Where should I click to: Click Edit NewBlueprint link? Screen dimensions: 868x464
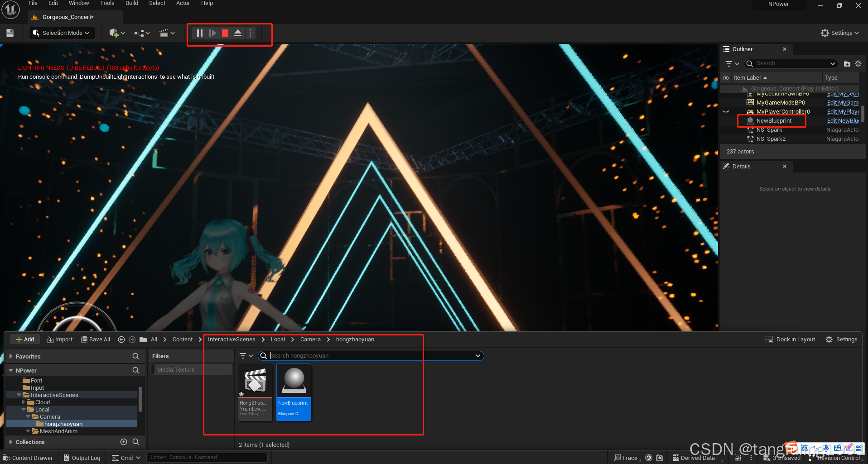(x=843, y=121)
